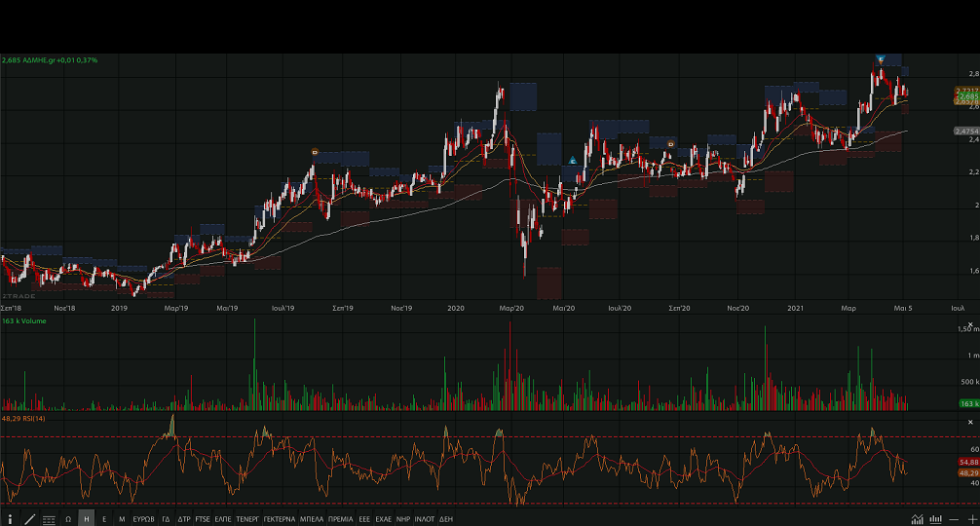This screenshot has width=980, height=526.
Task: Load the ΓΕΚΤΕΡΝΑ symbol chart
Action: click(279, 519)
